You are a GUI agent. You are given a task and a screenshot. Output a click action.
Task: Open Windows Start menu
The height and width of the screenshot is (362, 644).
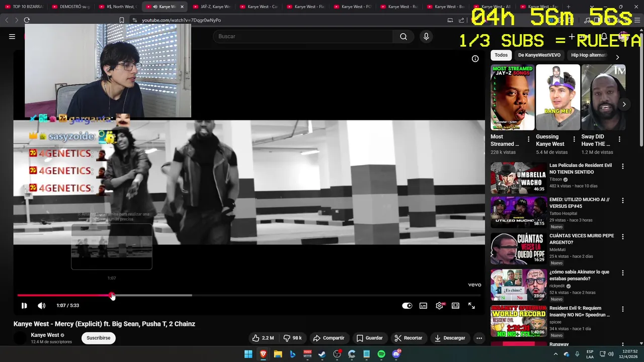pyautogui.click(x=249, y=354)
